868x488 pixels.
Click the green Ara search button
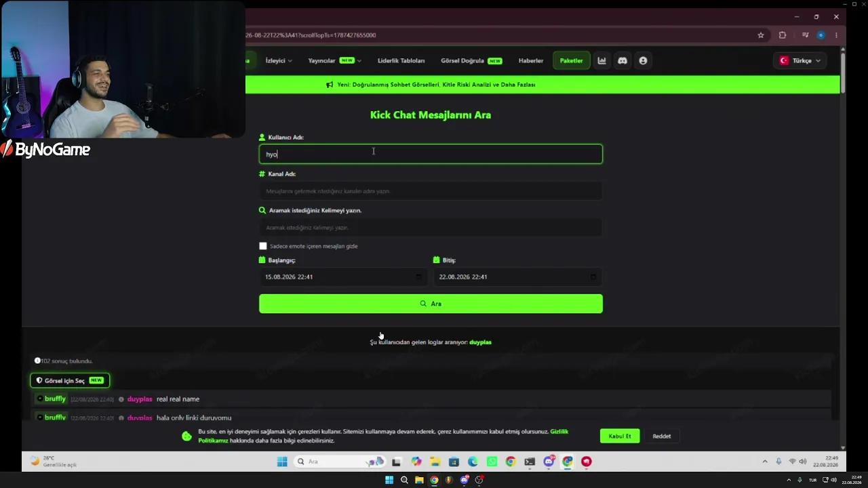(431, 304)
